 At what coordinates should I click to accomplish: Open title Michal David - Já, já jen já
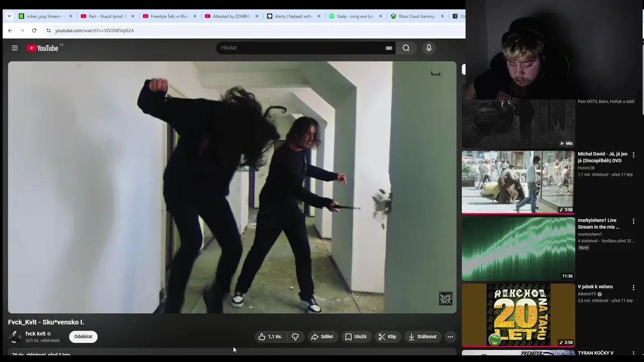pos(603,157)
